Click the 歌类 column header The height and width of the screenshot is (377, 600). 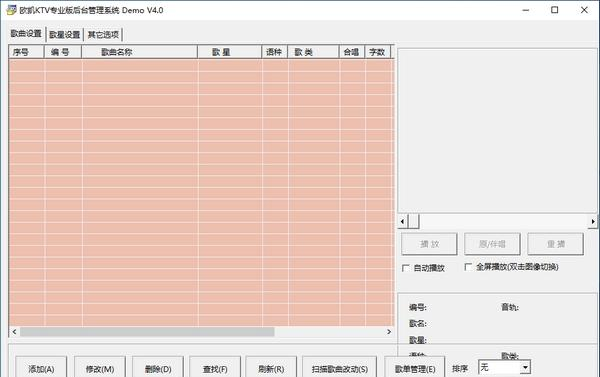pos(313,52)
